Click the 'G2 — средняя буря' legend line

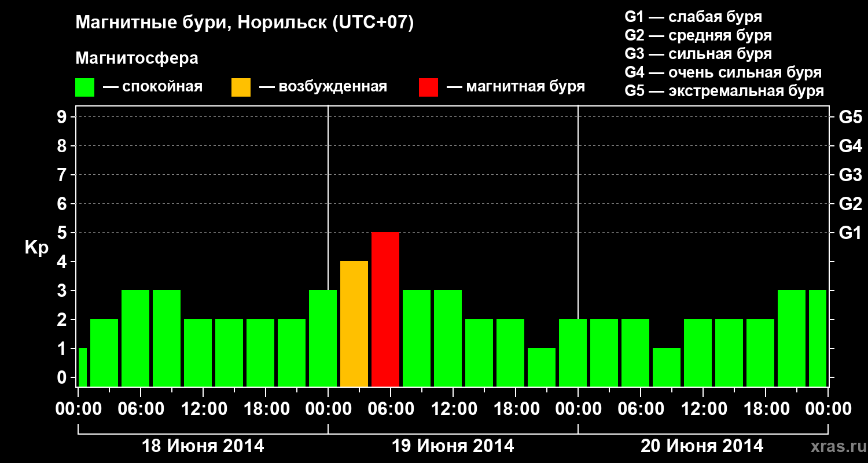698,35
